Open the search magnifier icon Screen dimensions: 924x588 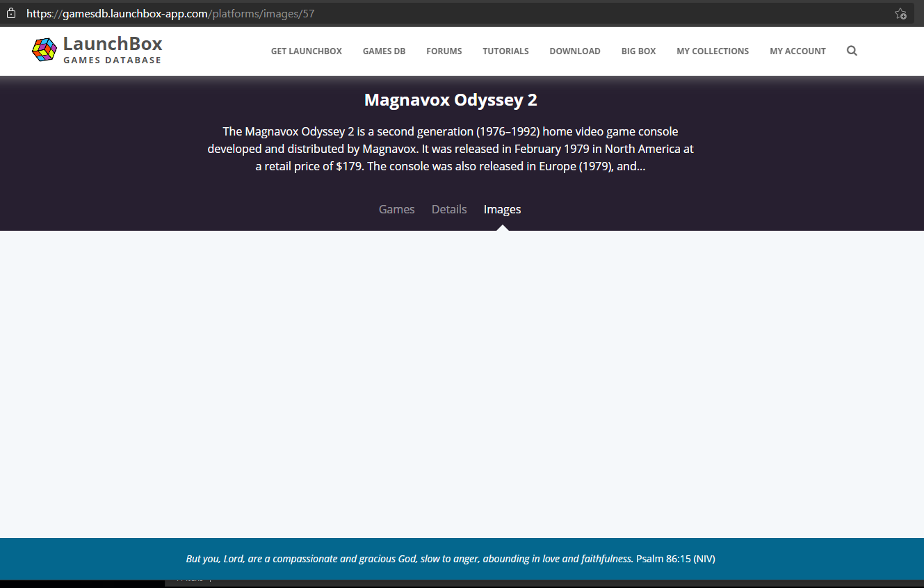coord(852,51)
